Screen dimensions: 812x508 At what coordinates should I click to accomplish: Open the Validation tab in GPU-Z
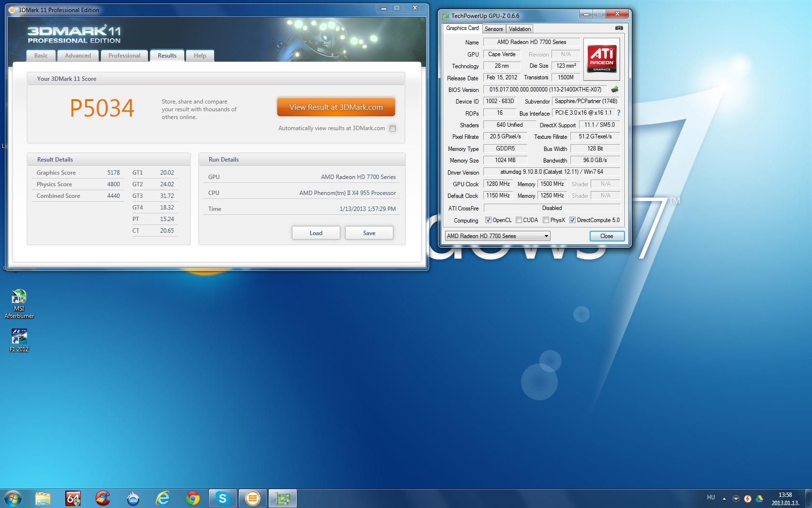point(520,29)
